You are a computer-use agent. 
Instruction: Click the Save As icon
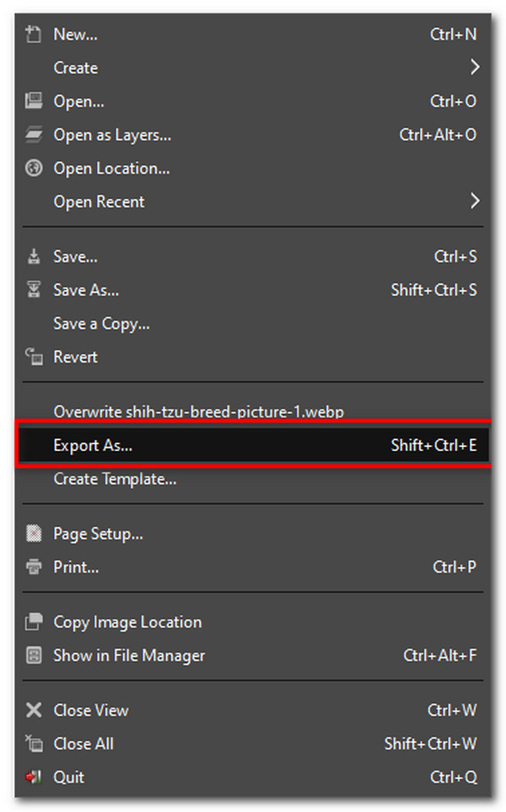(34, 289)
